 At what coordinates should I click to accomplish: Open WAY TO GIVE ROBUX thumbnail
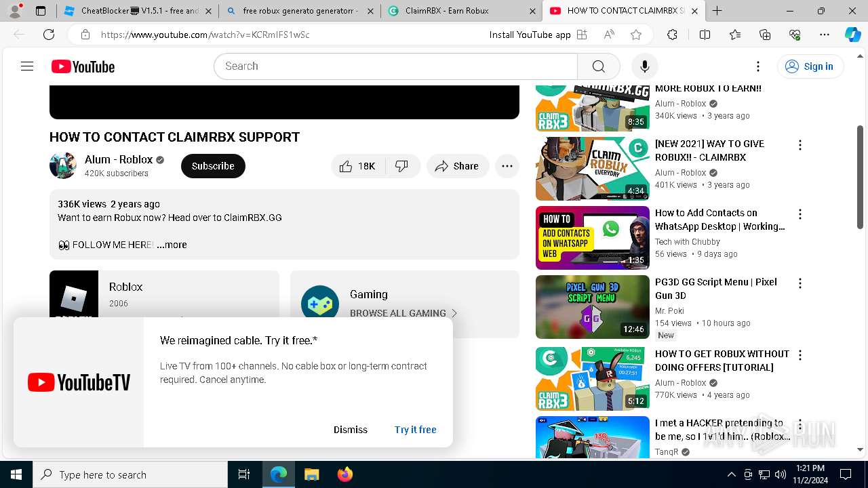pos(593,169)
